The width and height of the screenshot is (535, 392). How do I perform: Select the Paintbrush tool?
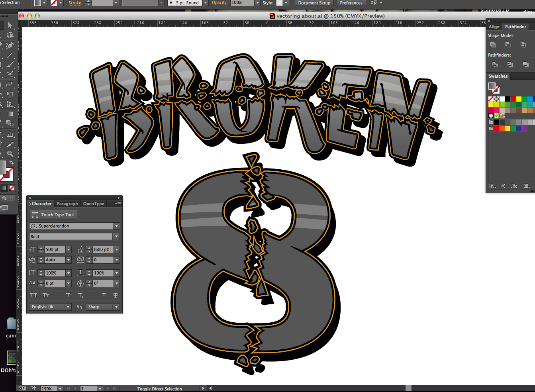[10, 65]
